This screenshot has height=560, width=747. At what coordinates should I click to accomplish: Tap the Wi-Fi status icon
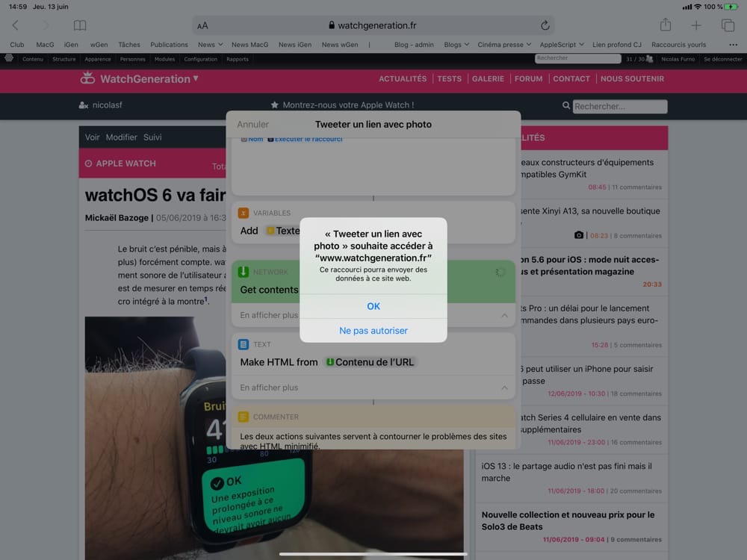click(698, 7)
